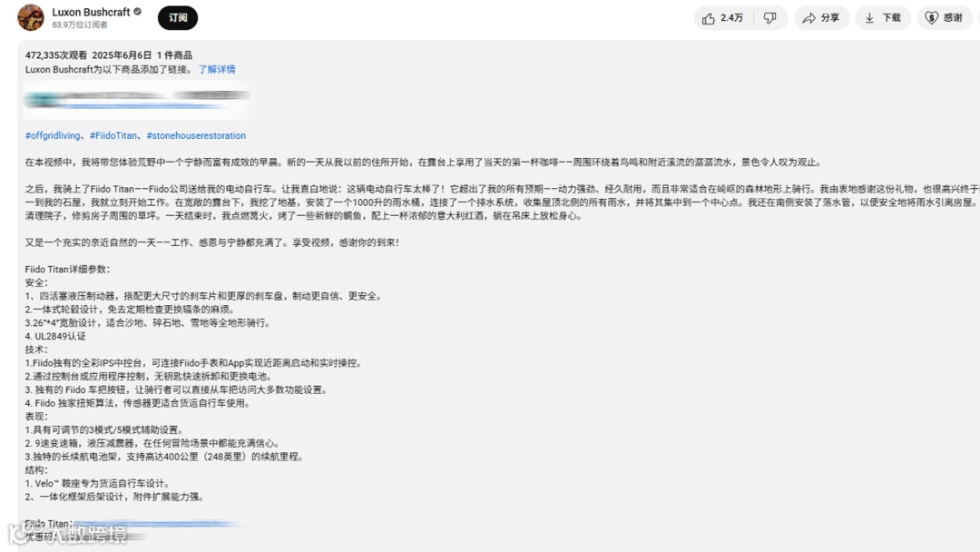Open hashtag #FiidoTitan
The width and height of the screenshot is (980, 552).
[113, 135]
